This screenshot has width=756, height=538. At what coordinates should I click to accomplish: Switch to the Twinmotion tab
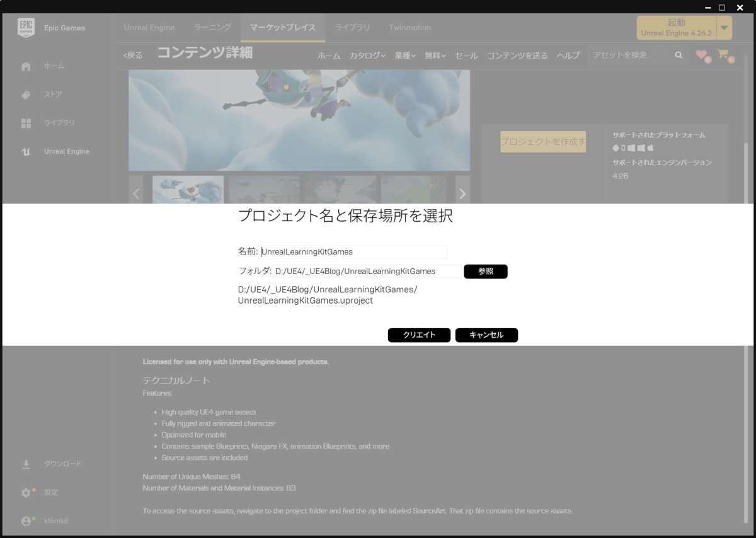pyautogui.click(x=410, y=28)
